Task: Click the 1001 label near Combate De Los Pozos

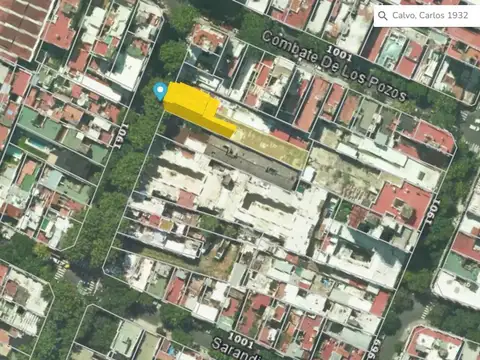Action: point(339,53)
